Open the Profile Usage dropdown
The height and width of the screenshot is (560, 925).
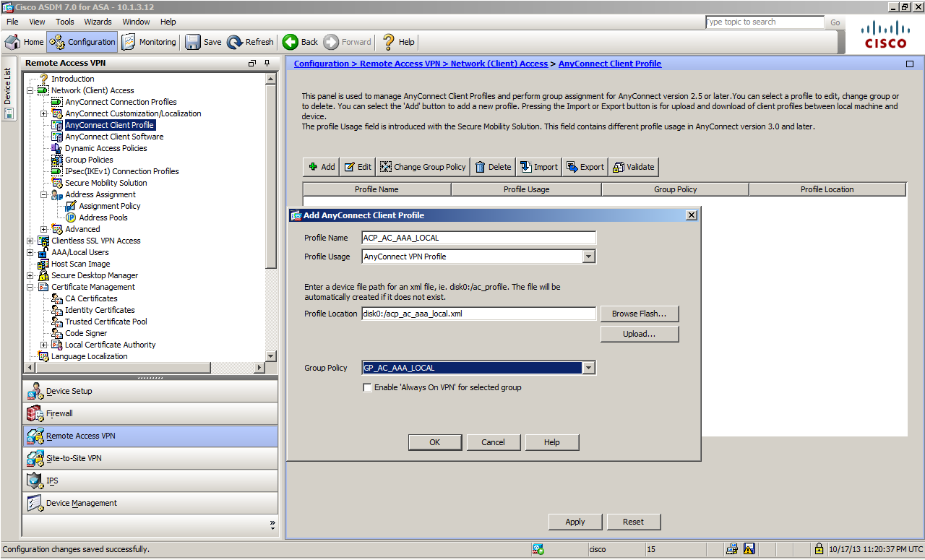coord(589,257)
